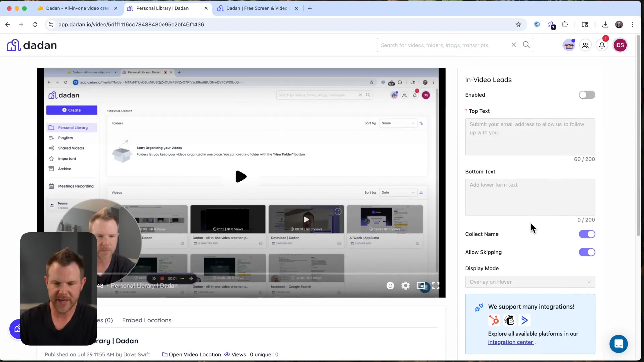Open the Display Mode dropdown
The width and height of the screenshot is (644, 362).
(x=530, y=282)
